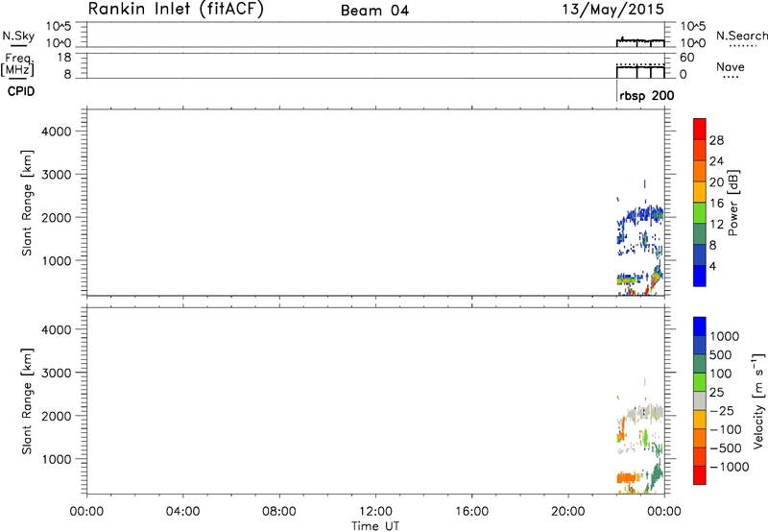
Task: Click the "rbsp 200" CPID text
Action: point(646,96)
